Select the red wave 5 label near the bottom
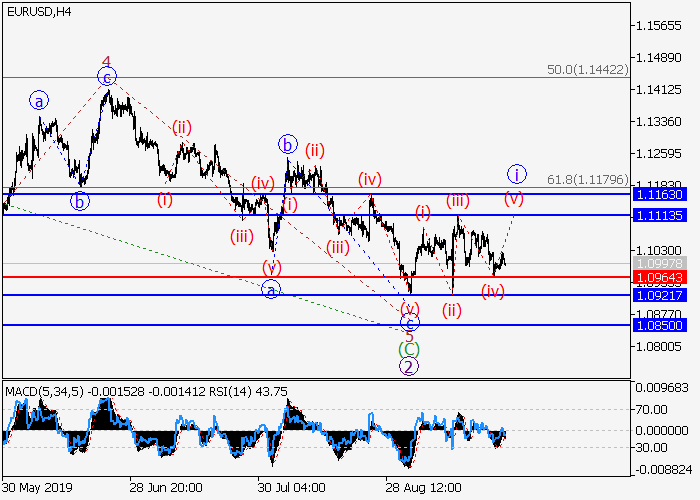Image resolution: width=700 pixels, height=500 pixels. click(408, 336)
